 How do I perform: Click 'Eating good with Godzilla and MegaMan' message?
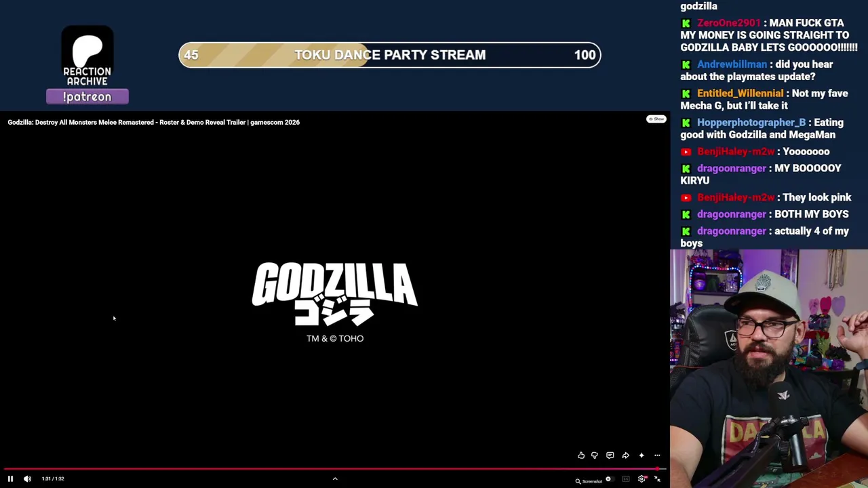(762, 129)
